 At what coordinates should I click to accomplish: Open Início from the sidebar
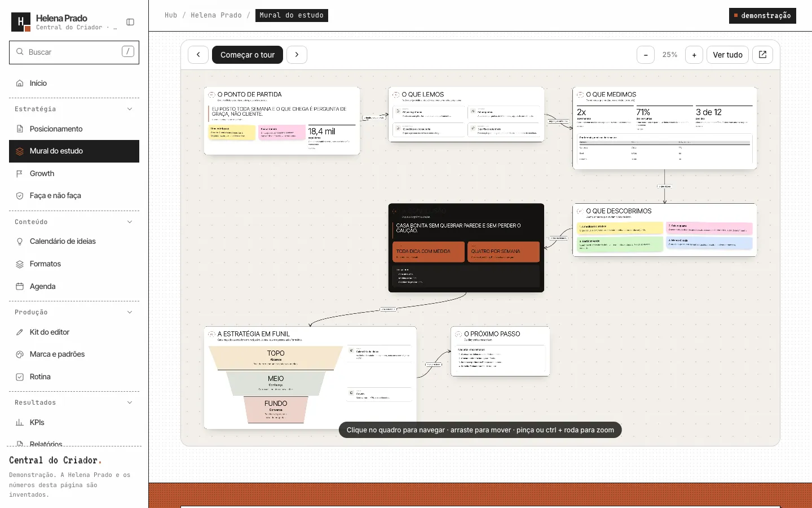coord(74,83)
